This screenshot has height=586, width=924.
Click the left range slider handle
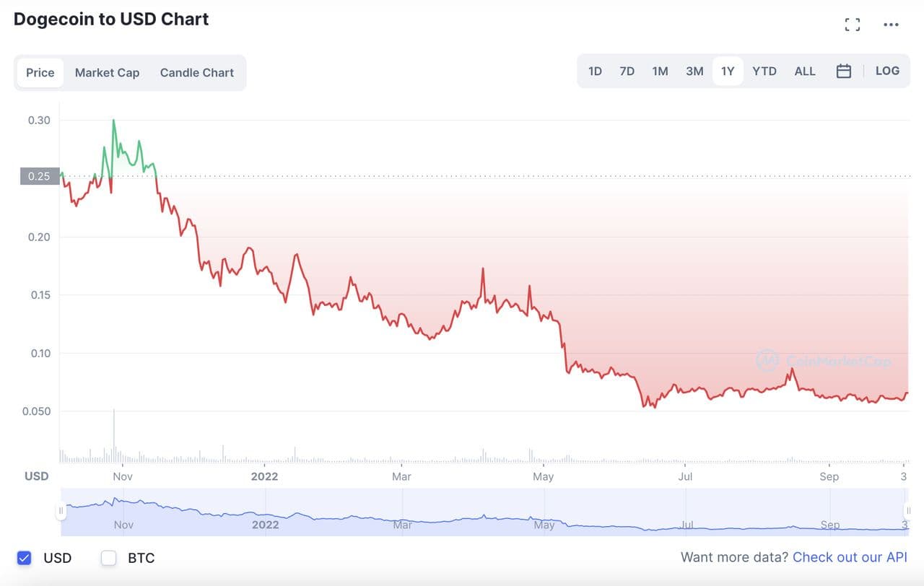[x=61, y=512]
